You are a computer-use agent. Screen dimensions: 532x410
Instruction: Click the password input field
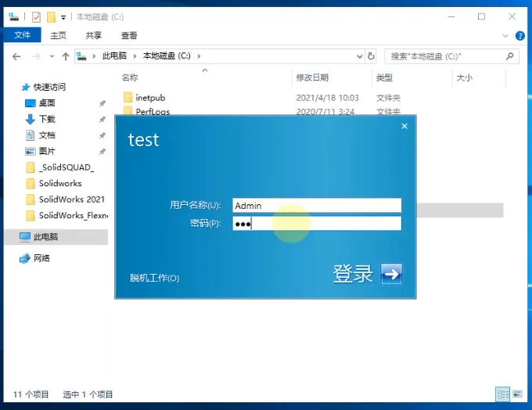click(x=317, y=224)
